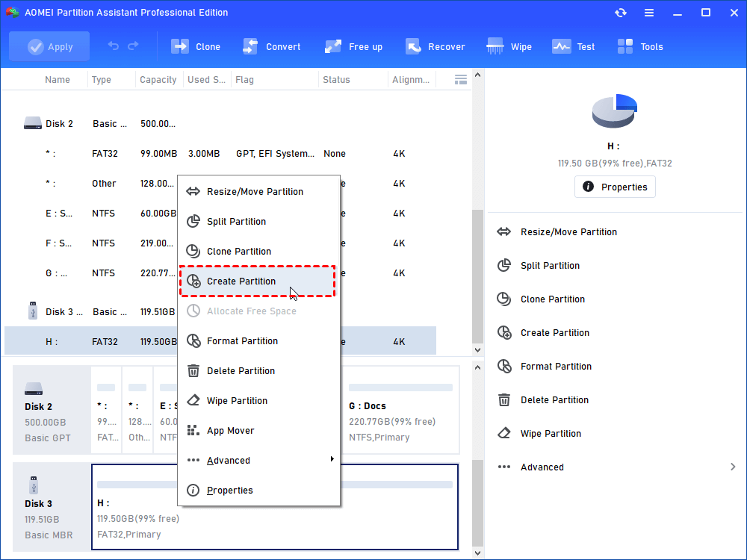Screen dimensions: 747x560
Task: Click the undo arrow icon
Action: [x=114, y=46]
